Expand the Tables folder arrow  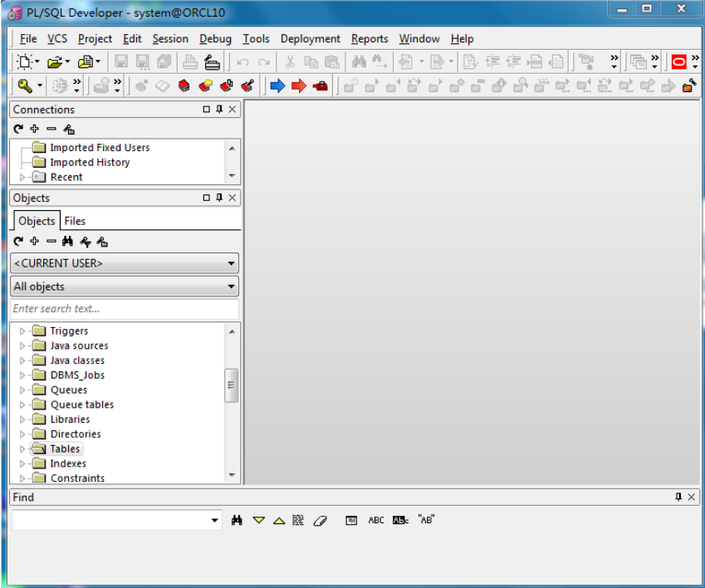point(22,449)
